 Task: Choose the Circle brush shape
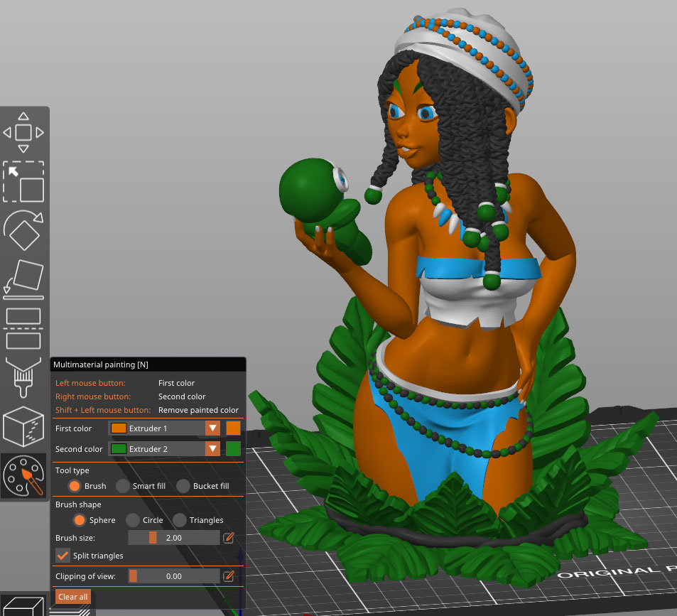tap(134, 520)
